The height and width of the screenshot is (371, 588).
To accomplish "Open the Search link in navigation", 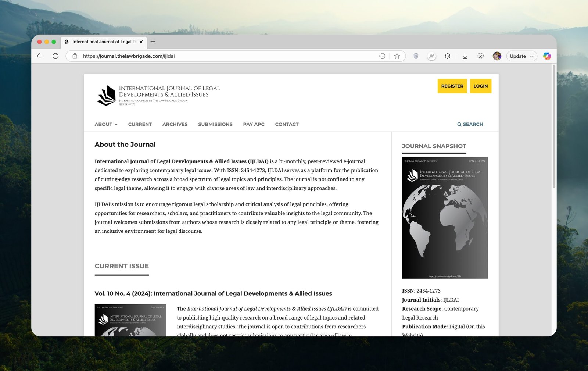I will [470, 124].
